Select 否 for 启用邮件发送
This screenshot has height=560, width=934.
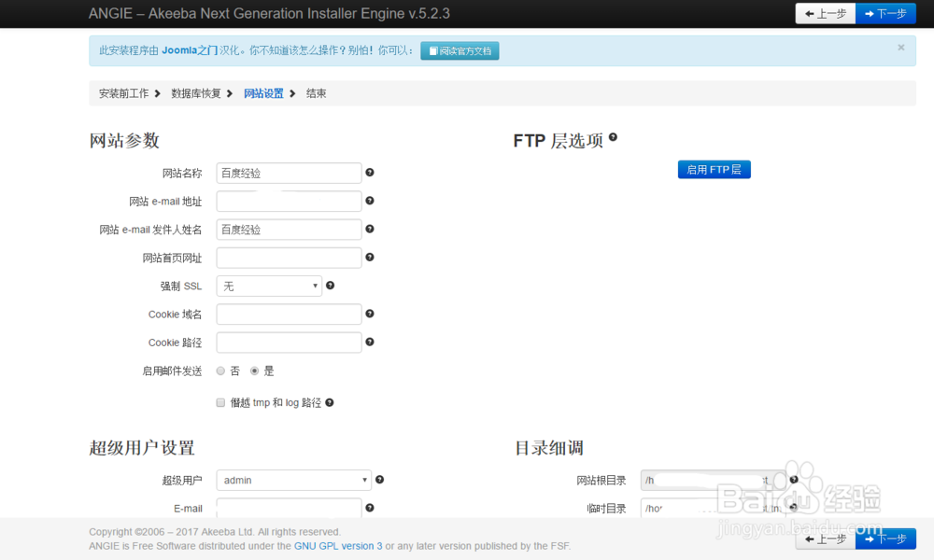point(219,371)
